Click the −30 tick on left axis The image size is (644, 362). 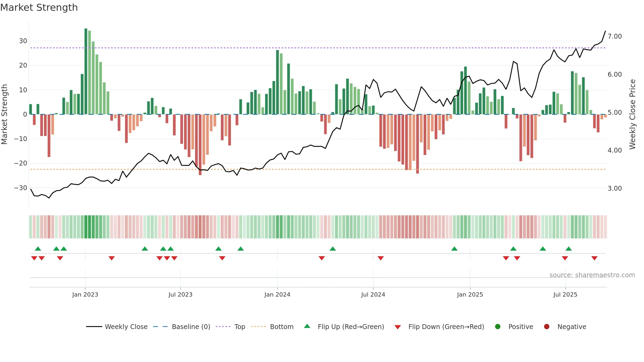pyautogui.click(x=21, y=188)
